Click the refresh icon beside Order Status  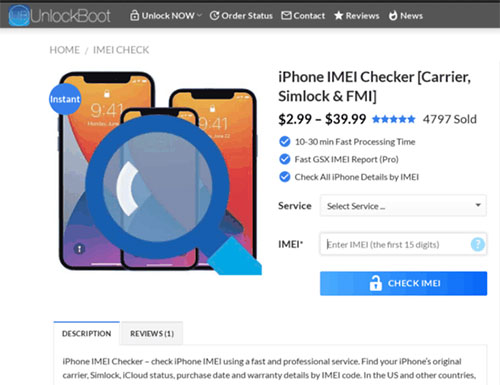[214, 16]
